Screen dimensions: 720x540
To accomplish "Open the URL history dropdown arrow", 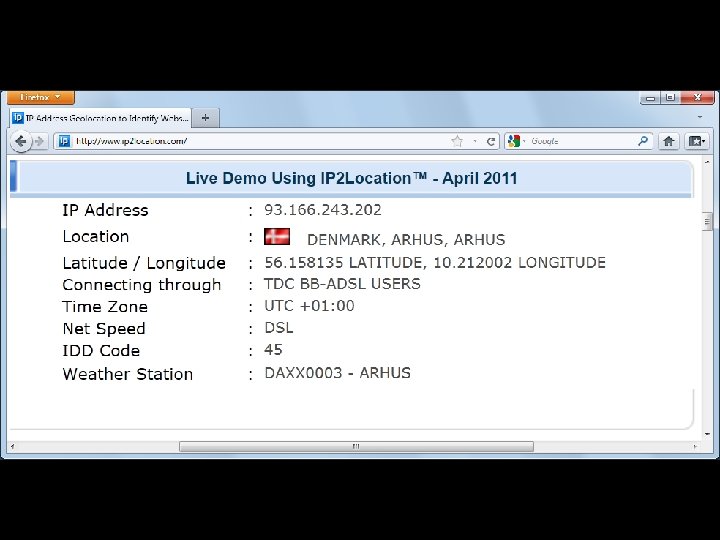I will point(475,141).
